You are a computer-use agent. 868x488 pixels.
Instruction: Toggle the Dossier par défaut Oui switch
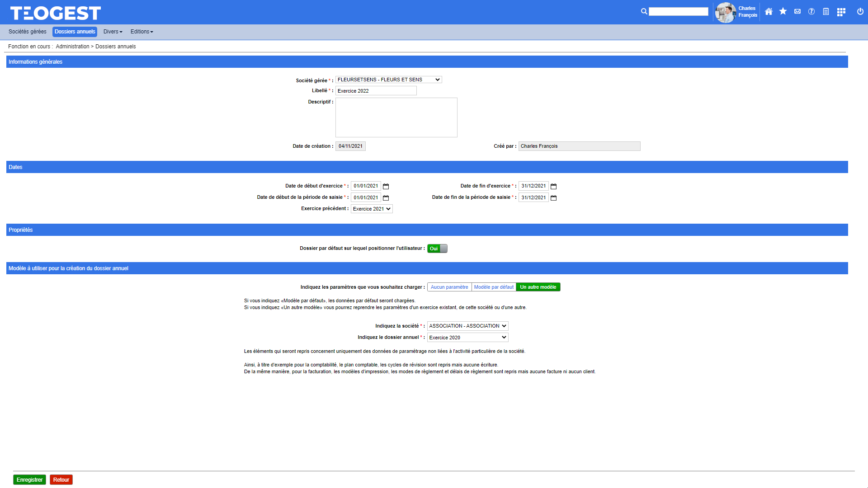pyautogui.click(x=437, y=249)
